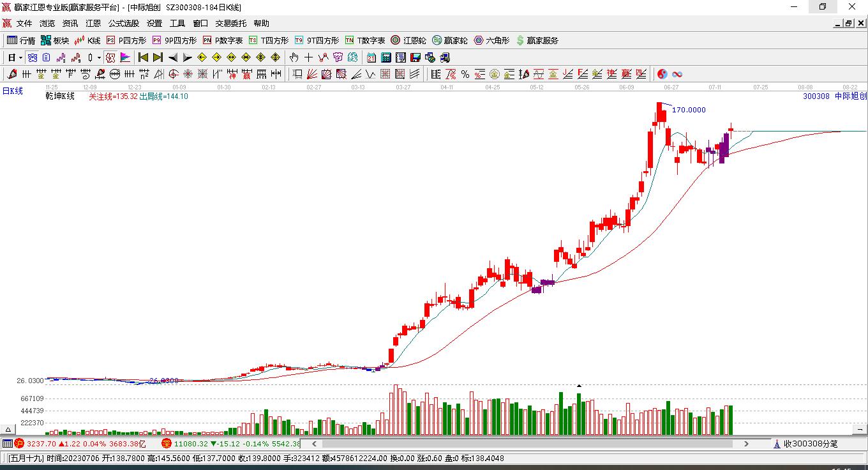868x470 pixels.
Task: Toggle the crosshair plus cursor
Action: tap(309, 57)
